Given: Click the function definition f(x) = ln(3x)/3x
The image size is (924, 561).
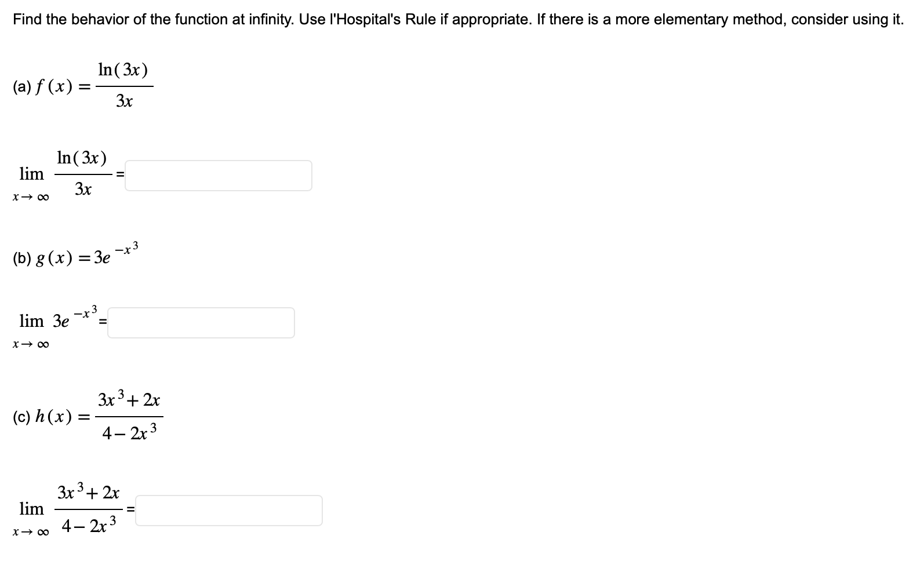Looking at the screenshot, I should (81, 85).
